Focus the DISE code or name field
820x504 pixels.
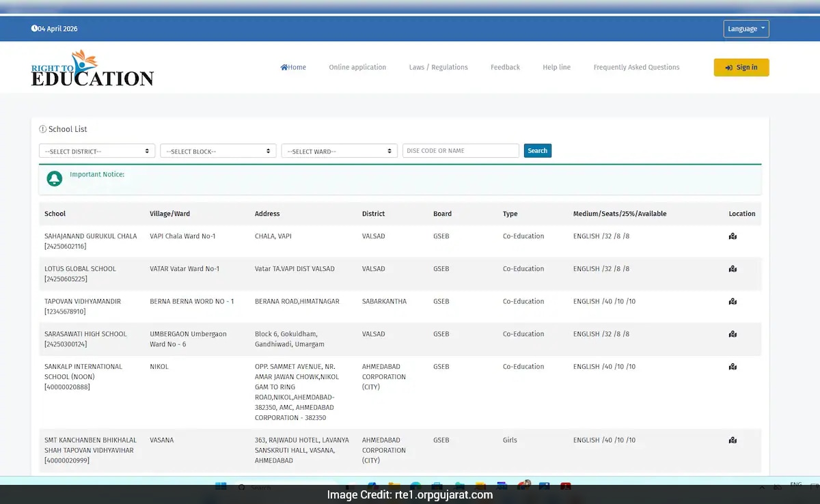(461, 151)
